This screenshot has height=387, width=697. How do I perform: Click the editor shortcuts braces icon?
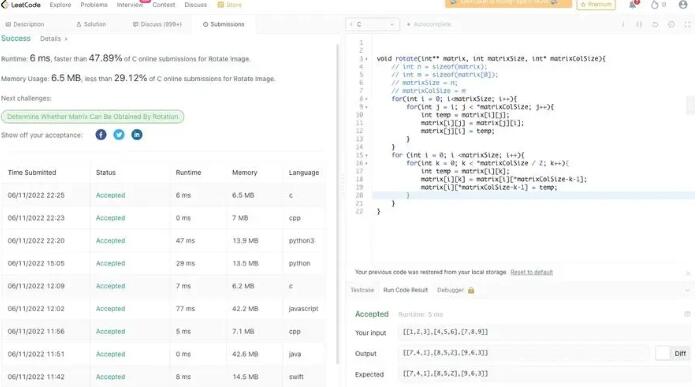pos(639,24)
